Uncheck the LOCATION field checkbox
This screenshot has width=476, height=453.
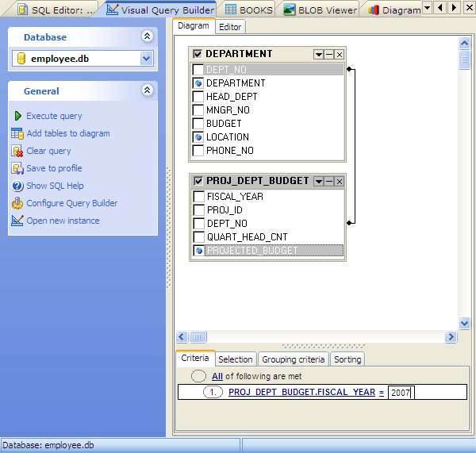coord(198,137)
